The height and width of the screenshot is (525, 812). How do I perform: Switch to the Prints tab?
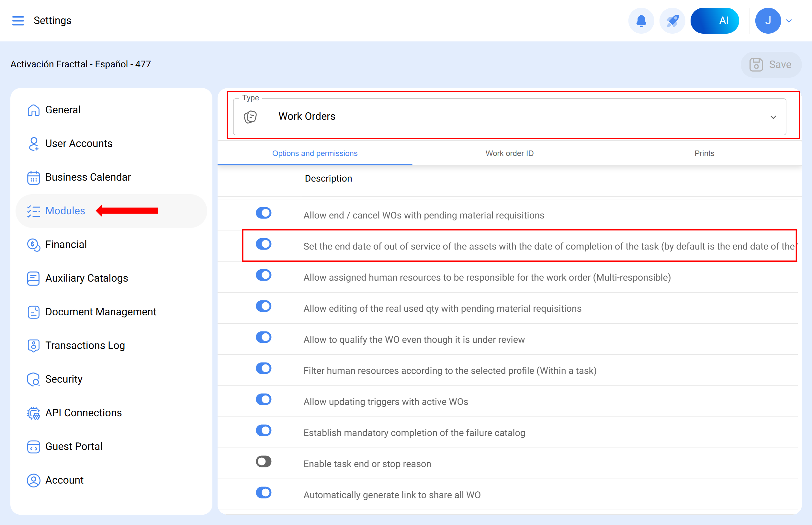[704, 153]
